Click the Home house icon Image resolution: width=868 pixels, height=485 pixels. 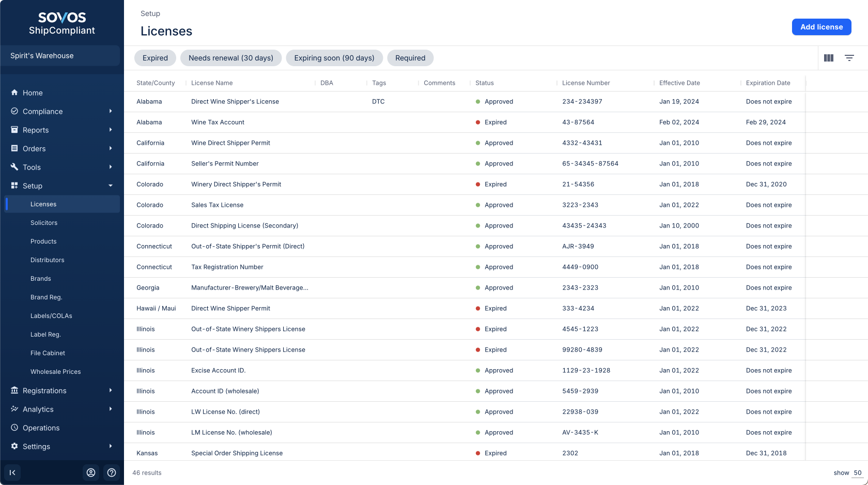14,93
